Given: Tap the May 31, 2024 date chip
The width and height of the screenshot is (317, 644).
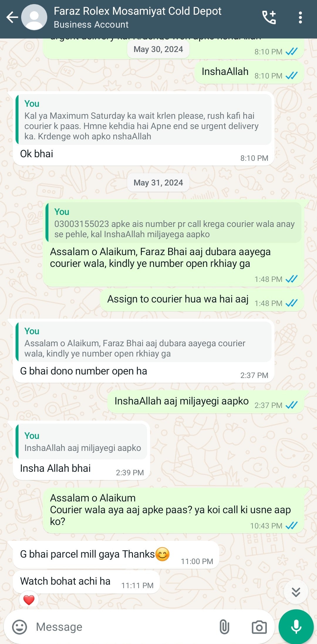Looking at the screenshot, I should point(158,183).
